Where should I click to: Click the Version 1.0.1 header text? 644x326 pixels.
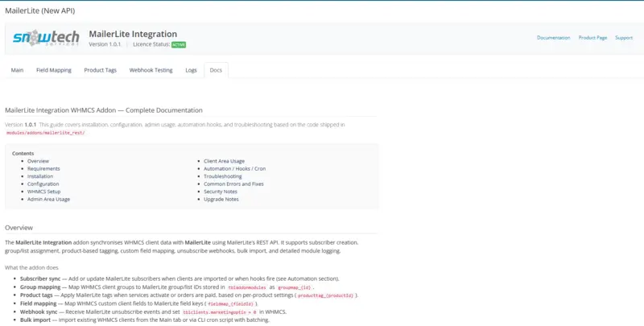tap(105, 44)
